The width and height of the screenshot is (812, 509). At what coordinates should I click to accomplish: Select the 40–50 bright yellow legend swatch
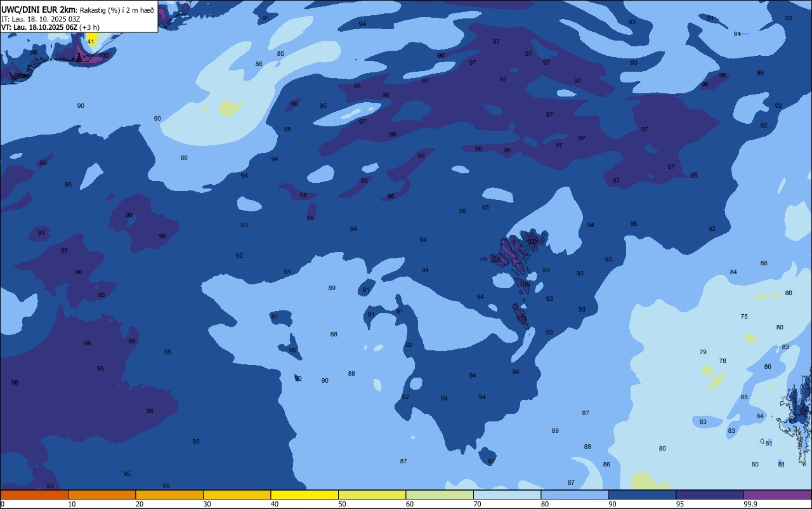(x=304, y=494)
